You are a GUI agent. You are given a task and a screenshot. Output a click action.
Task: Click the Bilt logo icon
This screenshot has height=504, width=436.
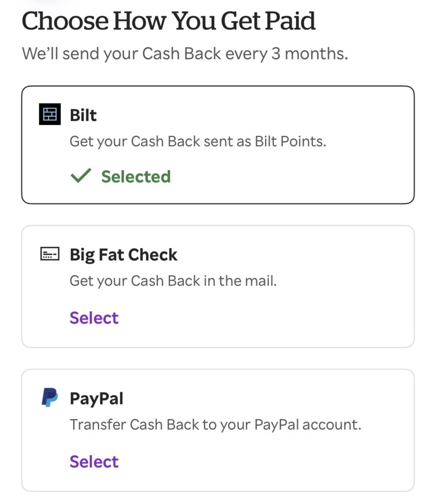click(x=49, y=115)
